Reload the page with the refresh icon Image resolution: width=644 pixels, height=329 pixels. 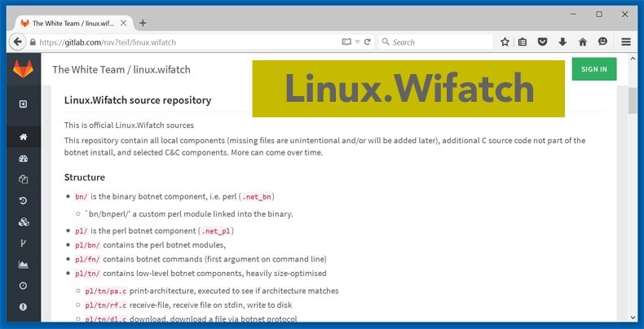[368, 42]
